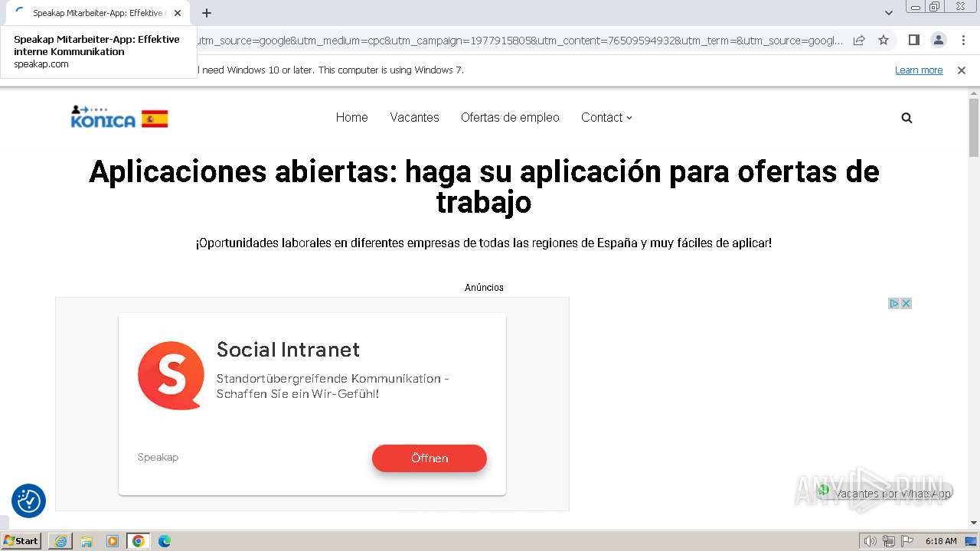This screenshot has height=551, width=980.
Task: Expand the tab search chevron
Action: (x=888, y=13)
